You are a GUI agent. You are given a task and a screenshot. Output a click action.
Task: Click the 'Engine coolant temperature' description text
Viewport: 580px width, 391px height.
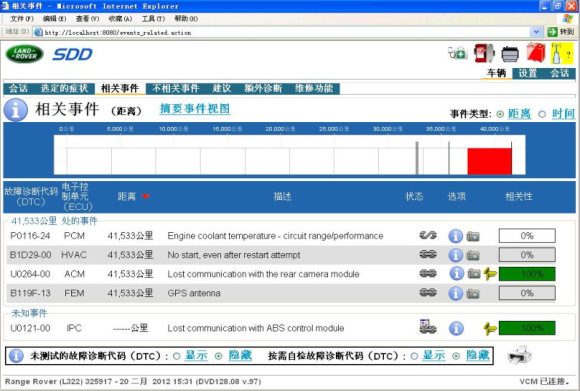(275, 236)
